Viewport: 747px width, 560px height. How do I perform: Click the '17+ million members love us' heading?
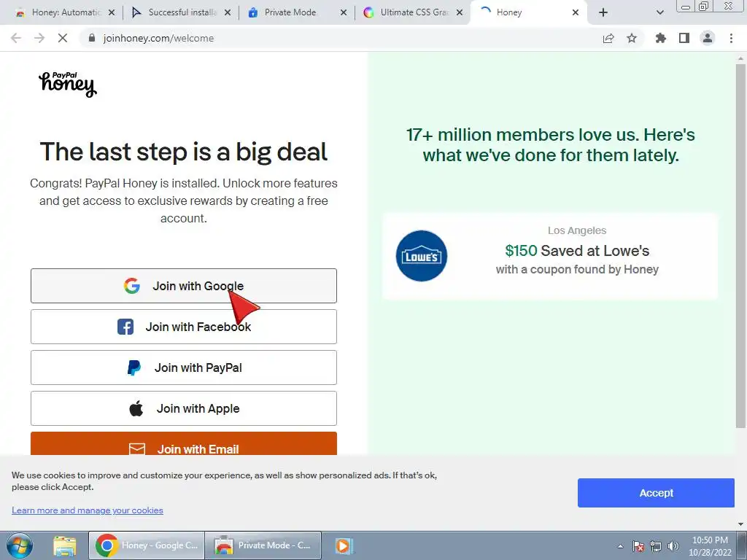click(x=550, y=145)
